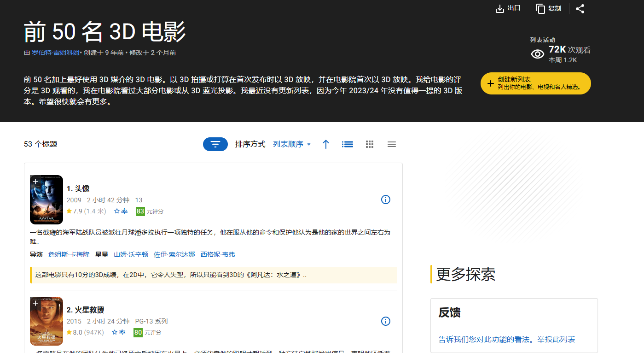Screen dimensions: 644x353
Task: Open author 罗伯特·雷姆科姆 profile link
Action: 55,53
